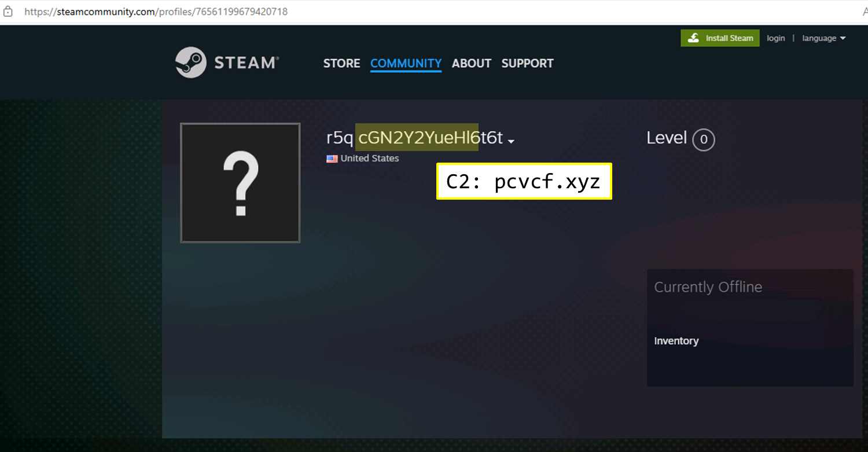Open the language dropdown menu

823,38
